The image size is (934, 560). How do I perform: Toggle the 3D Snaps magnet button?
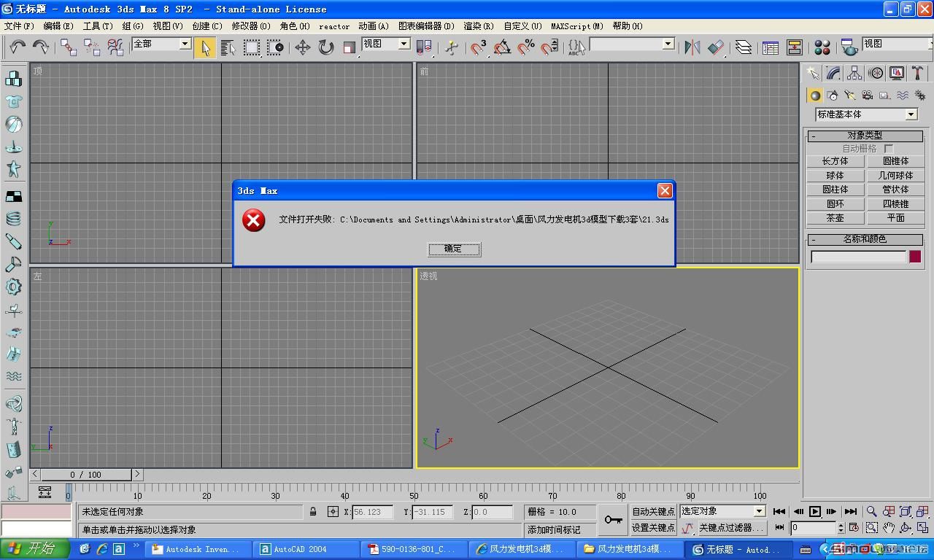[x=479, y=47]
